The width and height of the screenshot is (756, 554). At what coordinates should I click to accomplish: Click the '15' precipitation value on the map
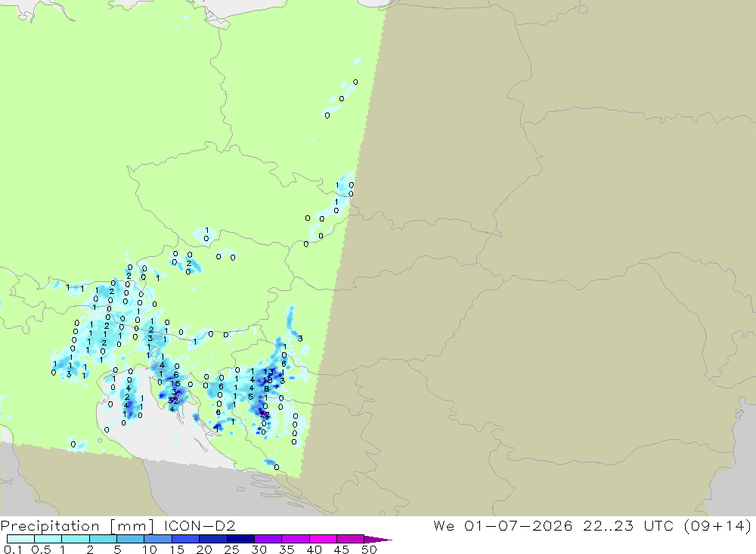click(175, 384)
